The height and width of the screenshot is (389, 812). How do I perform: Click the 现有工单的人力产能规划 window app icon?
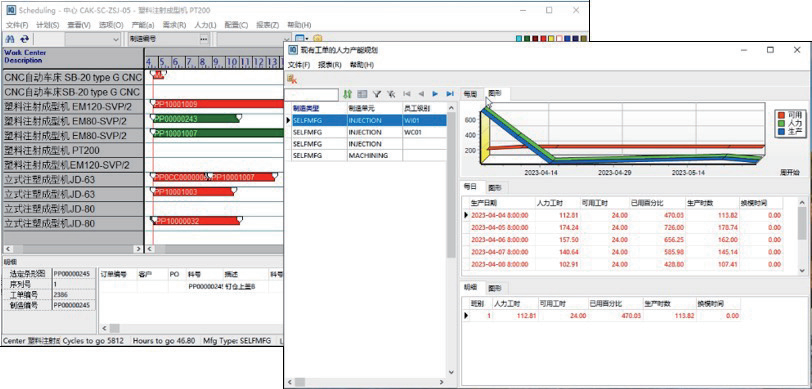point(293,50)
